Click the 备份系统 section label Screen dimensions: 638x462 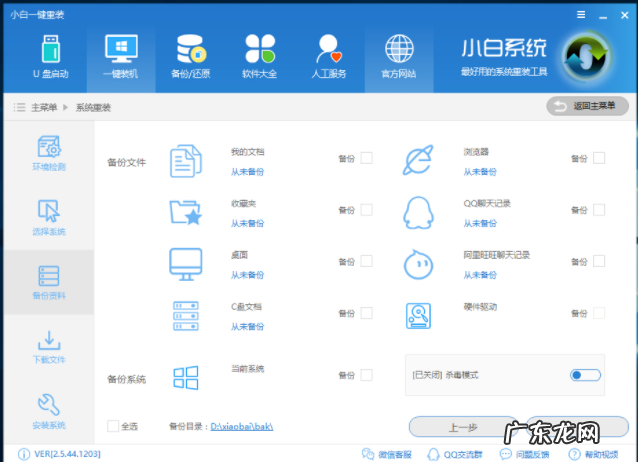(127, 379)
